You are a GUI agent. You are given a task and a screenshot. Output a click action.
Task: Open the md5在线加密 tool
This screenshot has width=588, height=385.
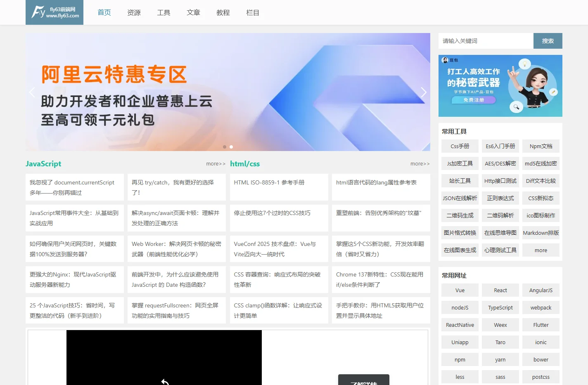click(541, 163)
